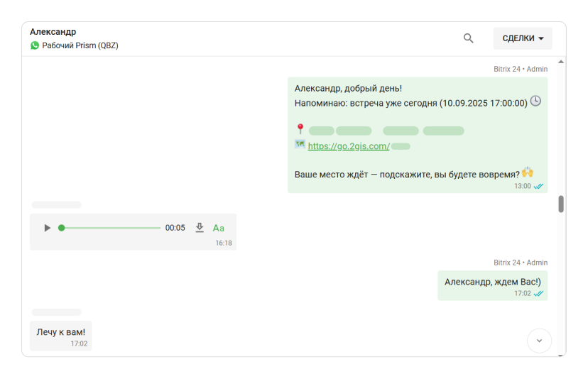
Task: Select the "Александр, ждем Вас!)" message bubble
Action: 492,282
